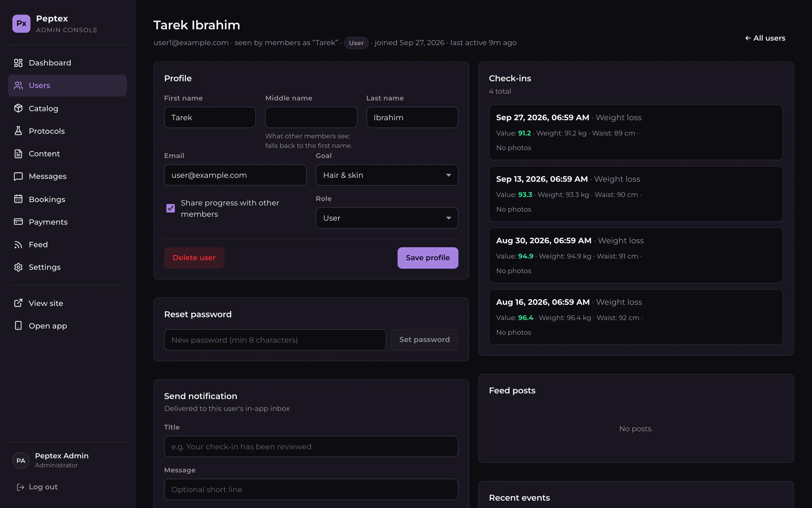812x508 pixels.
Task: Click the notification Title field
Action: 311,446
